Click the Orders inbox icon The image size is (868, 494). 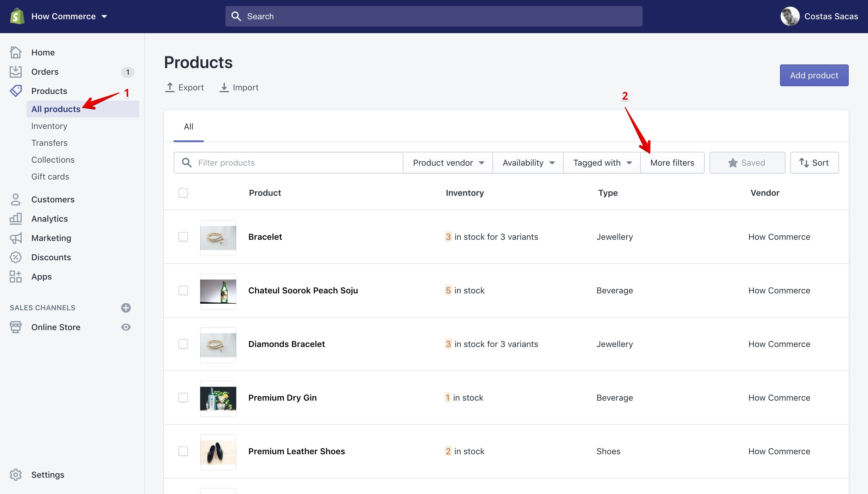(16, 72)
